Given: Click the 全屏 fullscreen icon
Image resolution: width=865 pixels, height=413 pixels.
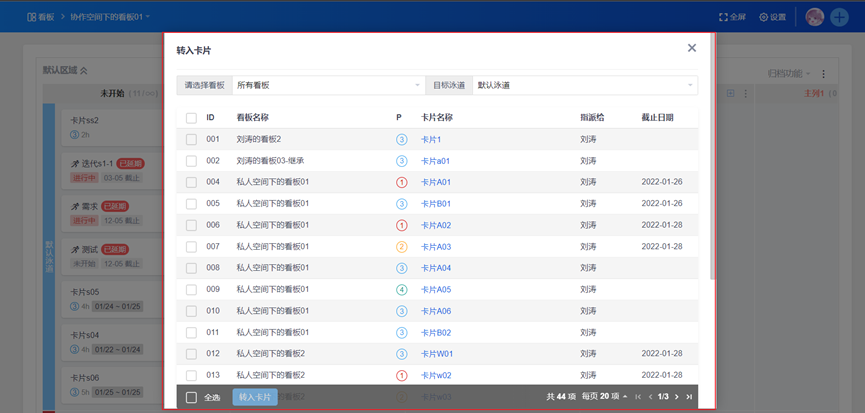Looking at the screenshot, I should pyautogui.click(x=725, y=17).
